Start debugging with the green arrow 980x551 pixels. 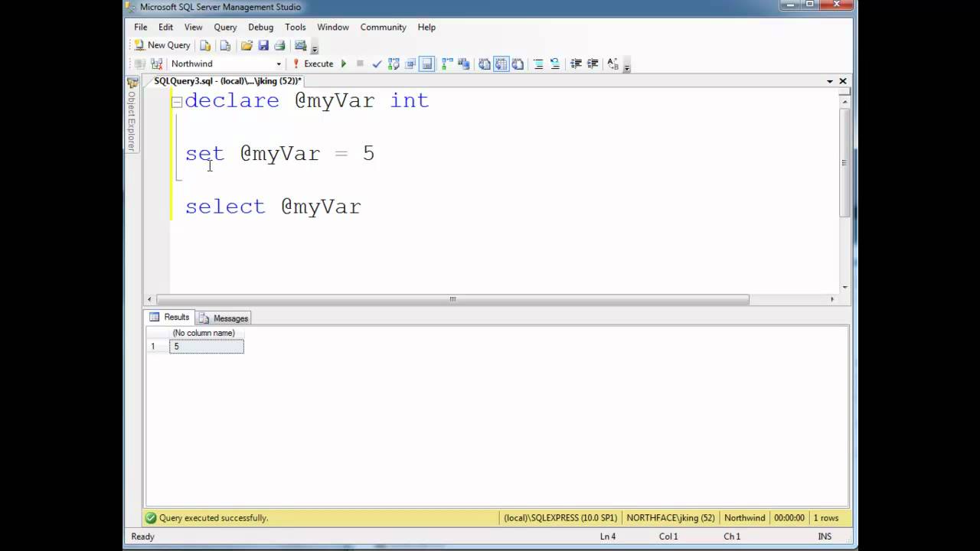tap(344, 64)
